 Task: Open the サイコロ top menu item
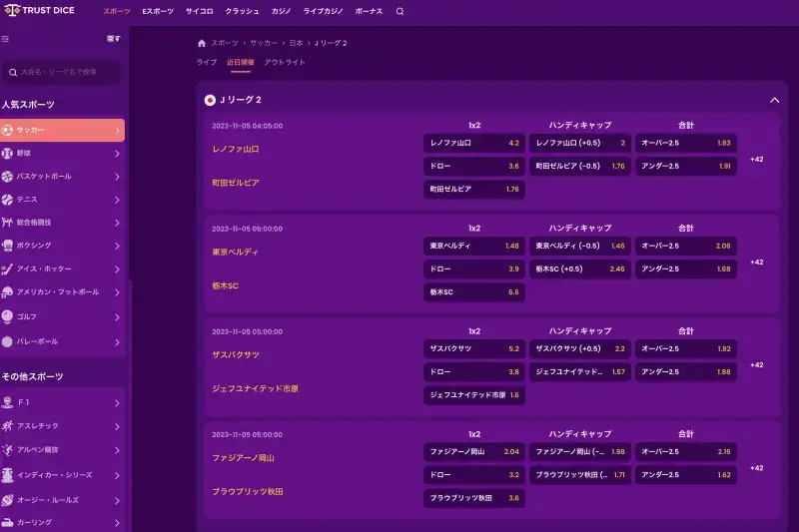click(199, 11)
